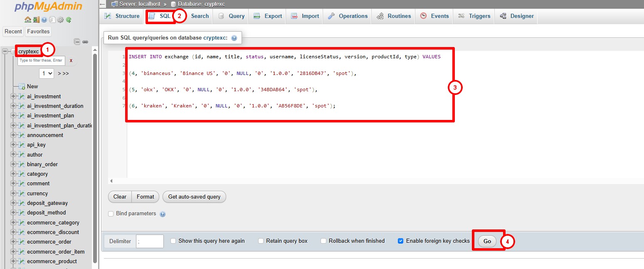
Task: Open the Triggers tab
Action: tap(474, 16)
